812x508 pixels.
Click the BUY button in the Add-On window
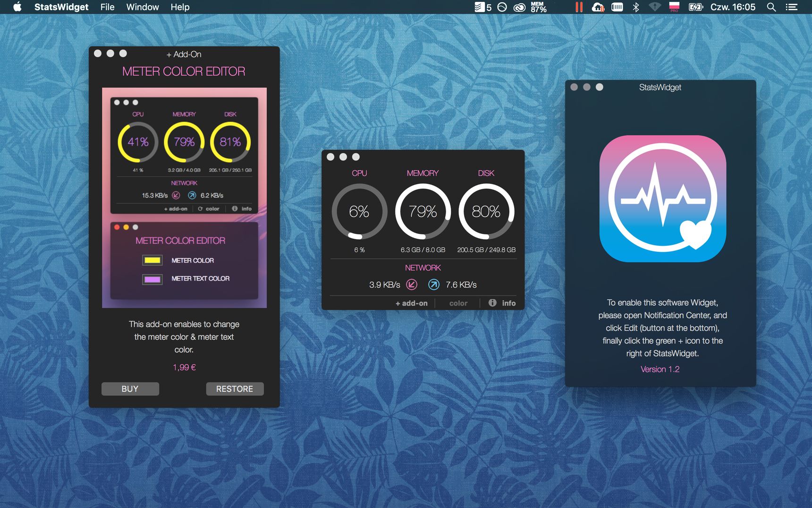point(130,389)
